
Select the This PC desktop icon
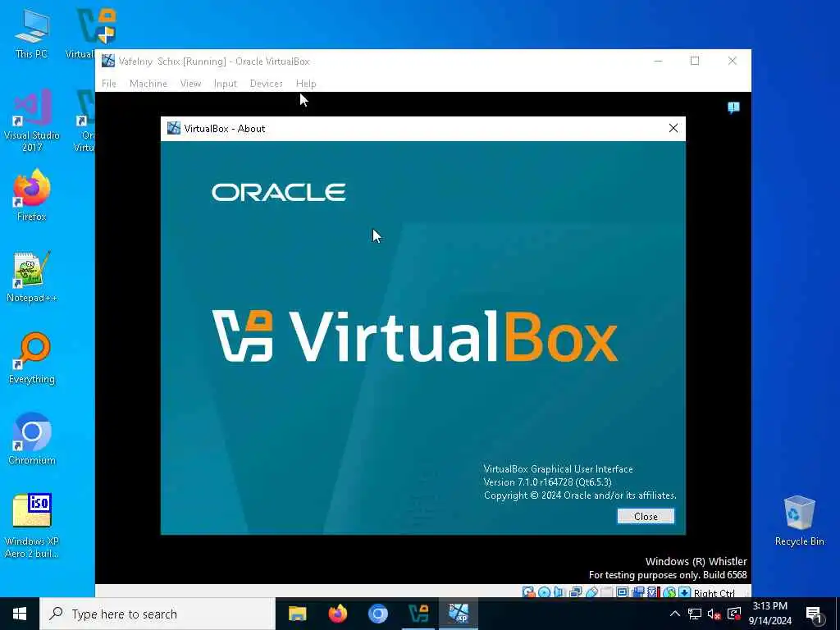[x=32, y=34]
